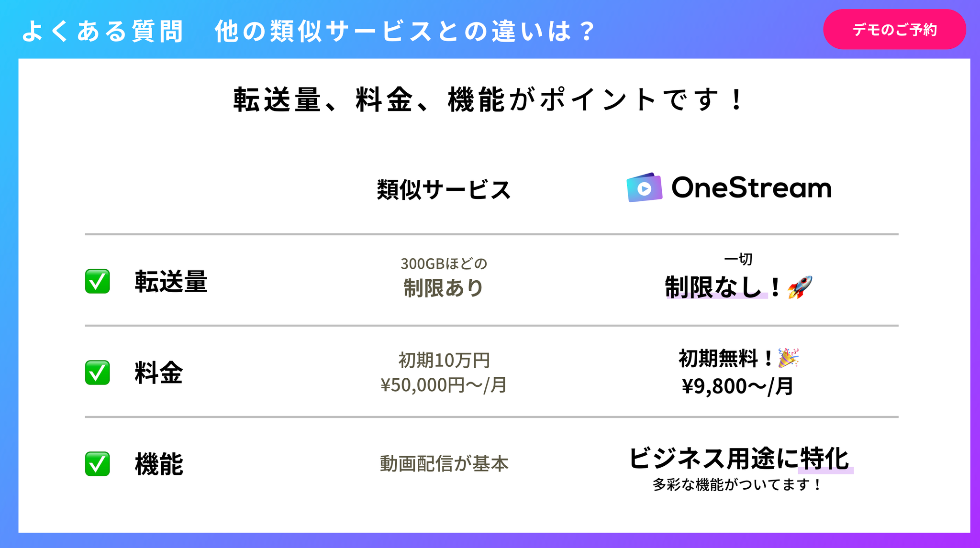Select the 料金 row label
Viewport: 980px width, 548px height.
(x=158, y=373)
